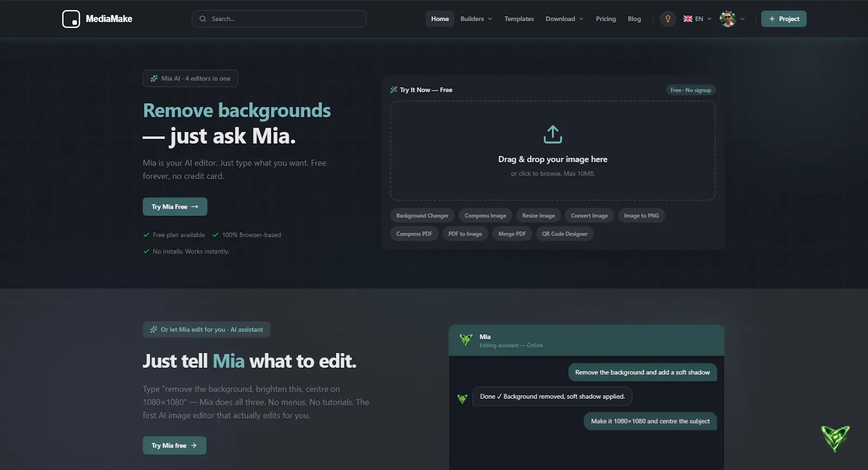Click the 'Just tell Mia what to edit.' heading
The height and width of the screenshot is (470, 868).
250,361
